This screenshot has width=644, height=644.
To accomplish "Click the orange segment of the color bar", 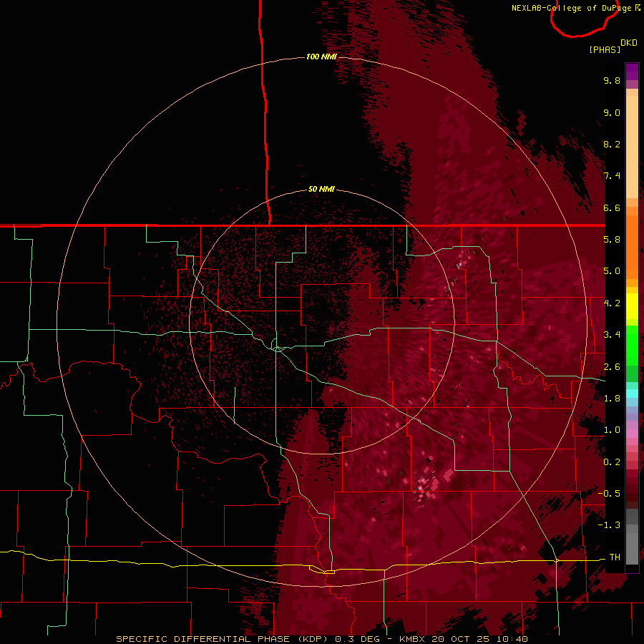I will tap(632, 247).
